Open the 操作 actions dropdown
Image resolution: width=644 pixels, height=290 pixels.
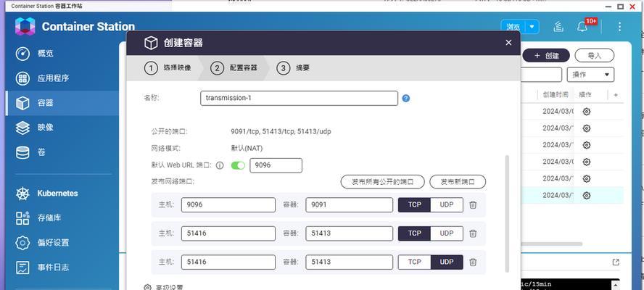click(590, 75)
